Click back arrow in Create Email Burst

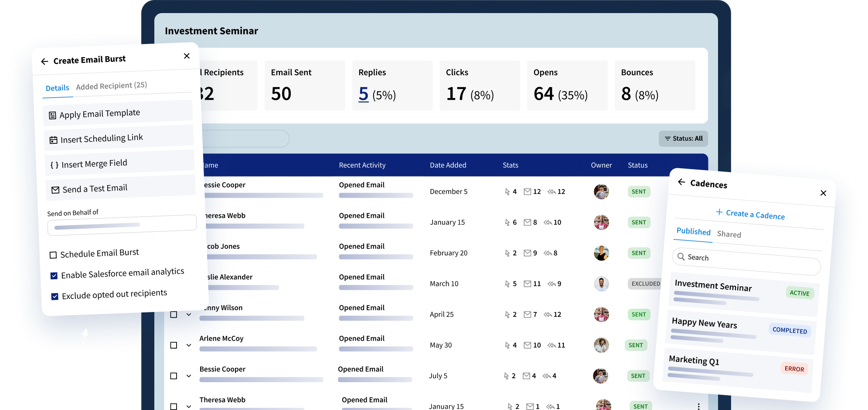[44, 61]
